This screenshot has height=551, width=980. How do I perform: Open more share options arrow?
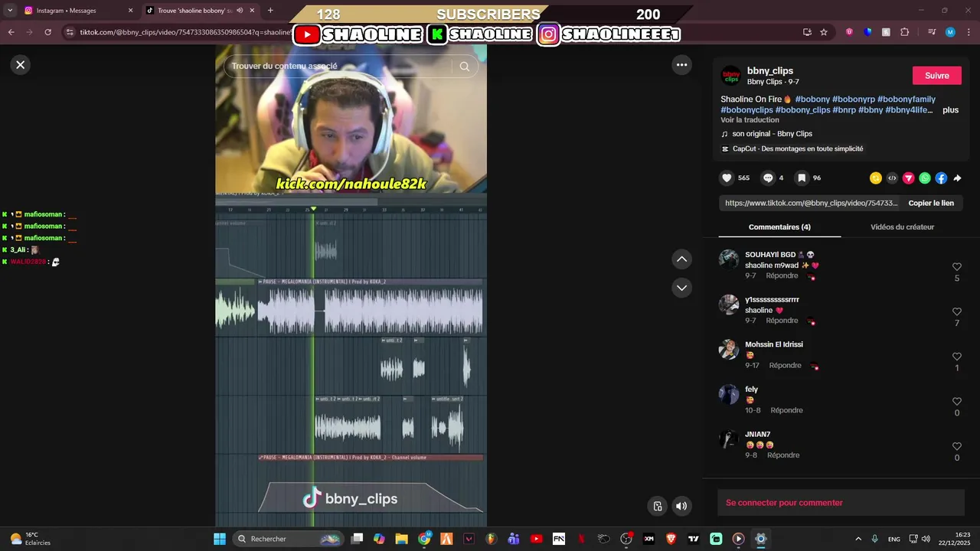957,178
